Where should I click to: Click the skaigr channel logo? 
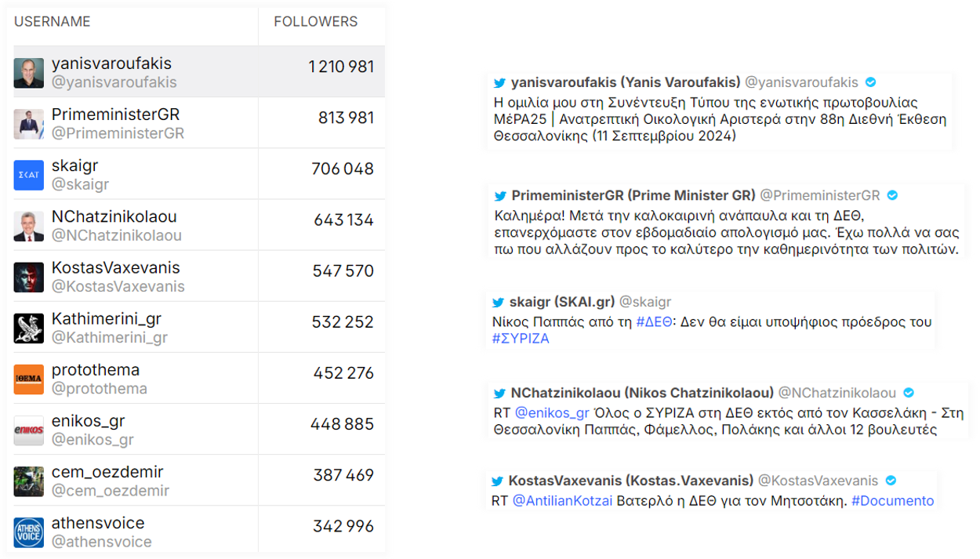click(29, 175)
